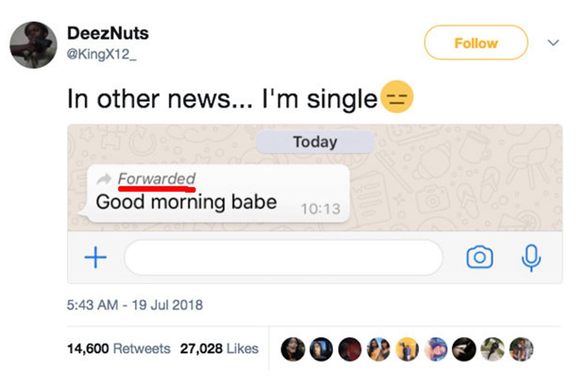Click the first liker avatar

[x=293, y=350]
